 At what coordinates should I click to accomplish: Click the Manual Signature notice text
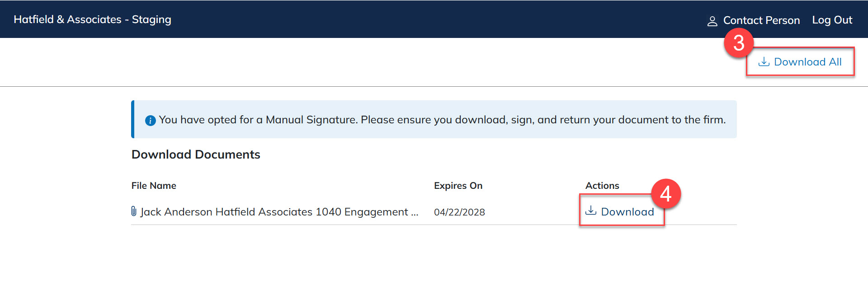pos(442,120)
